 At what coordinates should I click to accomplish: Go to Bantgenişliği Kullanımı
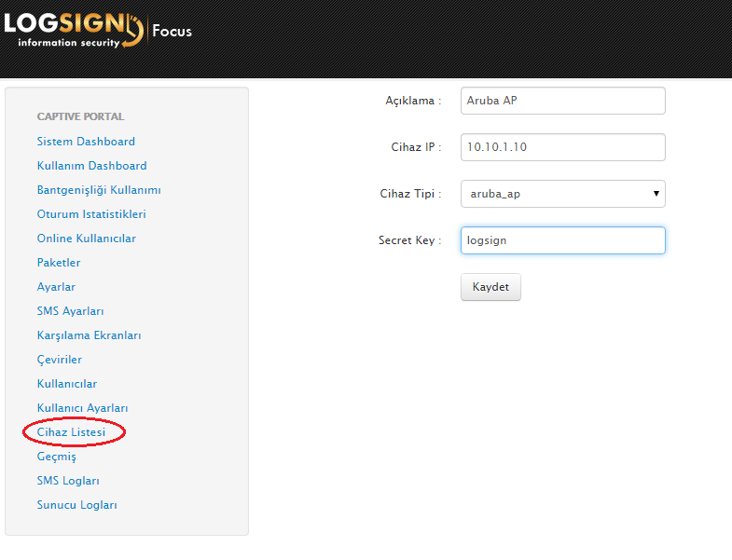[x=99, y=190]
